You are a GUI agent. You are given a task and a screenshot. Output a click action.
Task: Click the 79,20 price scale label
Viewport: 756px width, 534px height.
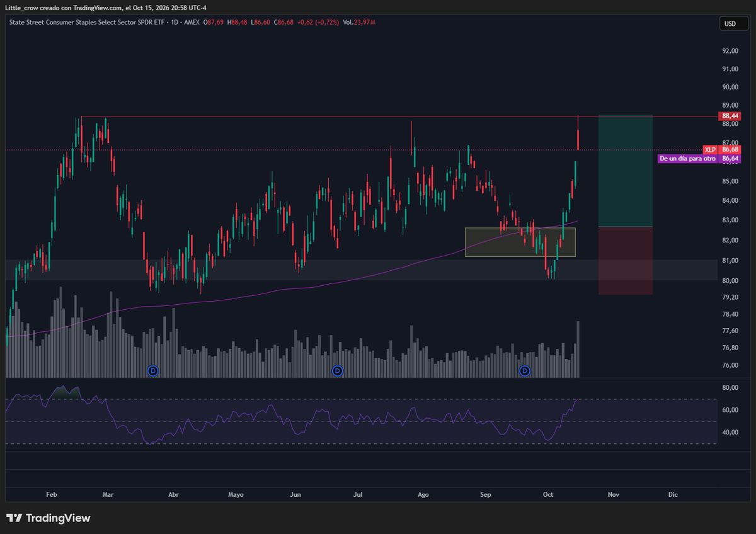pos(730,297)
